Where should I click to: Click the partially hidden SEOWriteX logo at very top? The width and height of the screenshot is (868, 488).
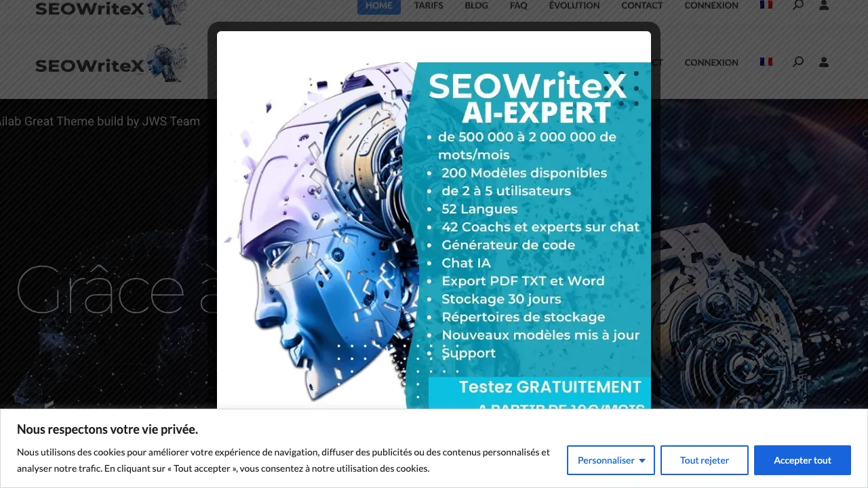111,9
